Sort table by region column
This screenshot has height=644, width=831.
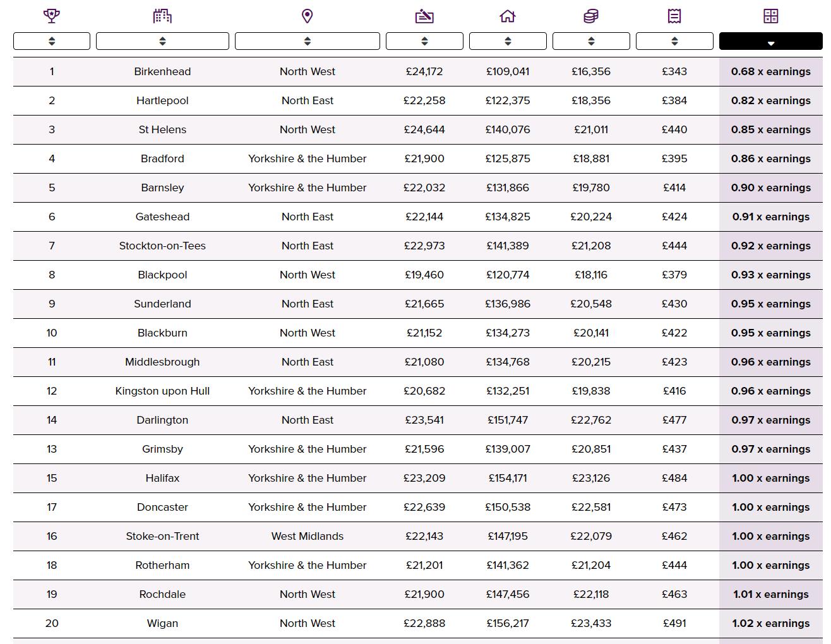tap(308, 41)
